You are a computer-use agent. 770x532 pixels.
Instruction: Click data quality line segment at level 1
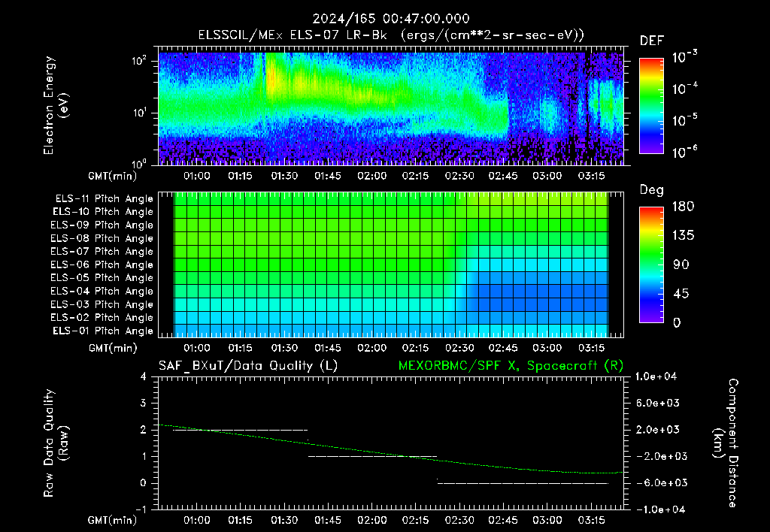pyautogui.click(x=372, y=456)
